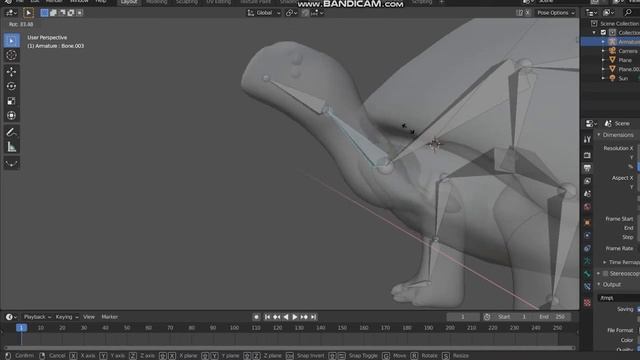This screenshot has width=640, height=360.
Task: Expand the Time Remapping subpanel
Action: 604,262
